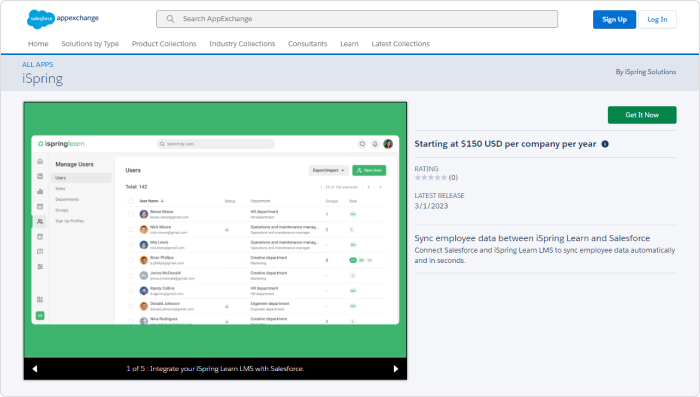Click the green HR role badge in Brian Phillips's row
Screen dimensions: 700x397
click(353, 260)
